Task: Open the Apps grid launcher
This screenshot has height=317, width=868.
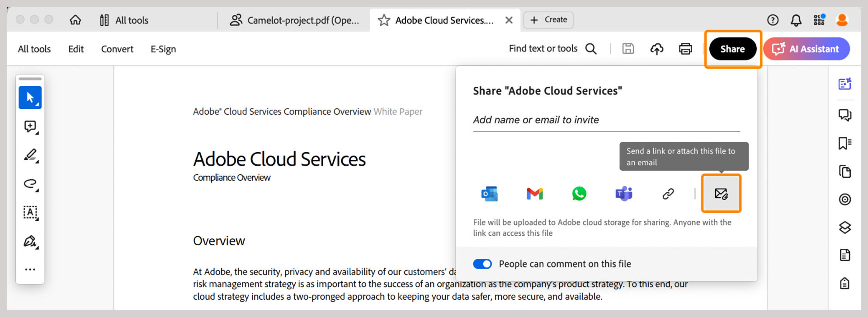Action: (819, 20)
